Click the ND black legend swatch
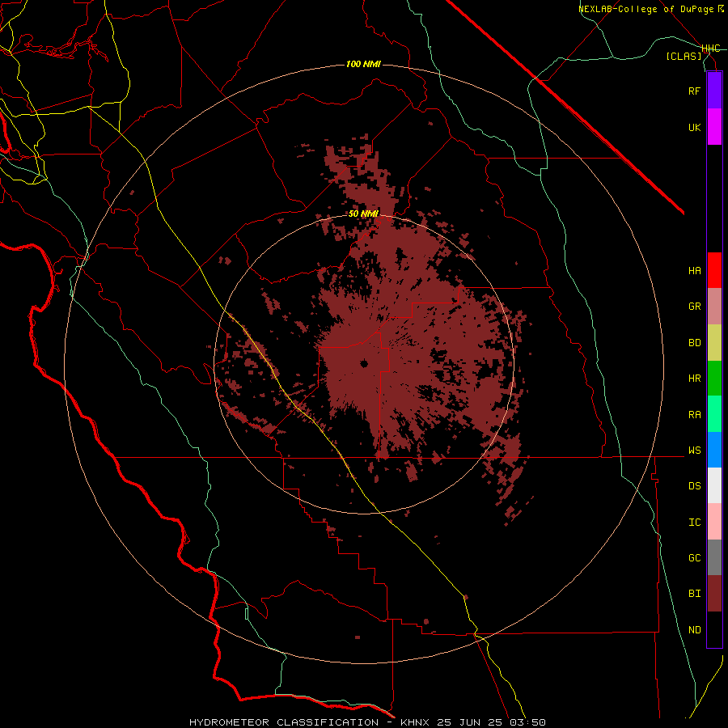This screenshot has height=728, width=728. [x=714, y=629]
